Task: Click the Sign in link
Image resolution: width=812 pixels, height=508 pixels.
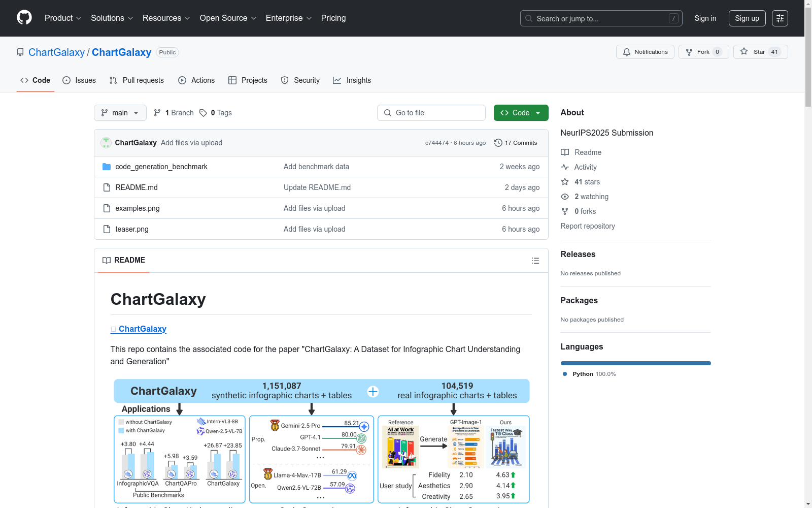Action: 705,18
